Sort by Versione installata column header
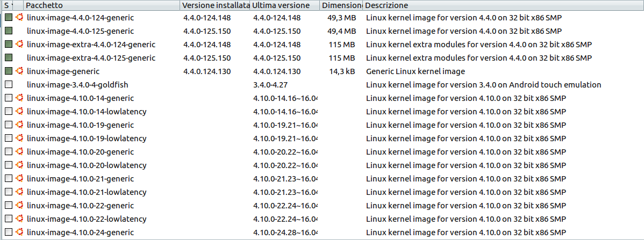The width and height of the screenshot is (644, 240). (215, 5)
